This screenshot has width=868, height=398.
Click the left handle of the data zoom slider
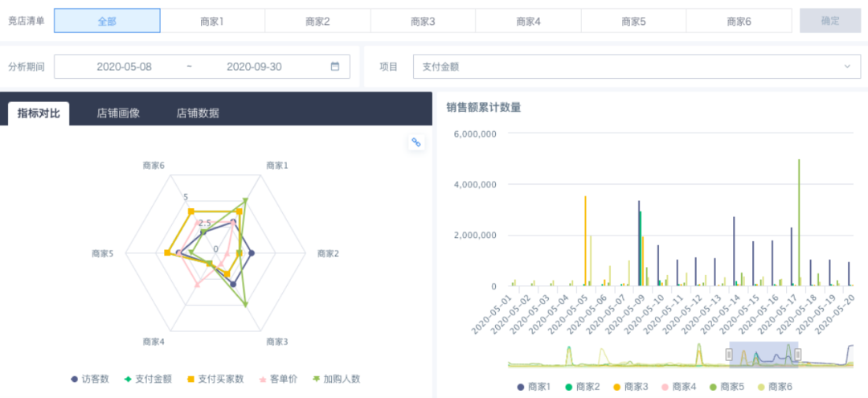tap(729, 355)
